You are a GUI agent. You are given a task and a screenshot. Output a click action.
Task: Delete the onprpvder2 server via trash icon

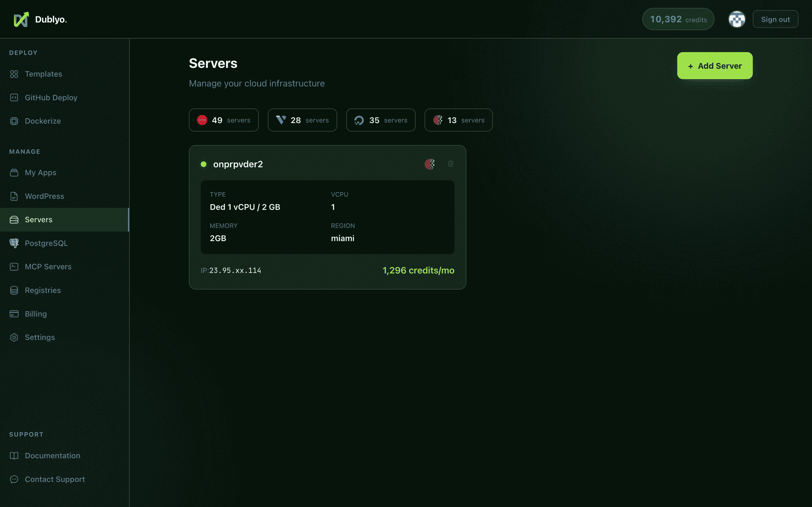tap(450, 164)
